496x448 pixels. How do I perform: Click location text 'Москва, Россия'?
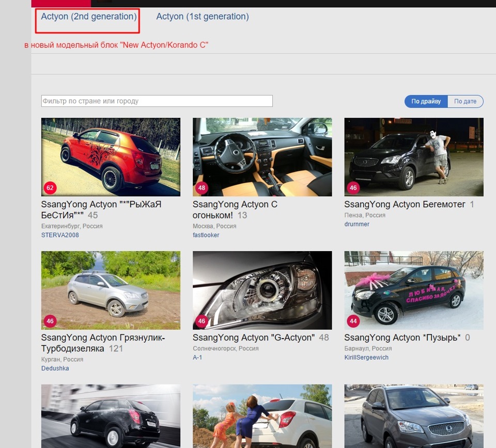(214, 226)
